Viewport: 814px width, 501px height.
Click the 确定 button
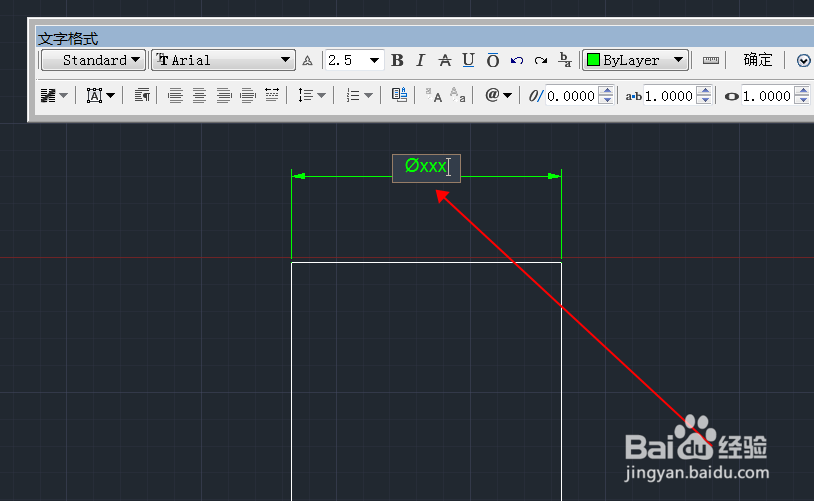click(757, 60)
